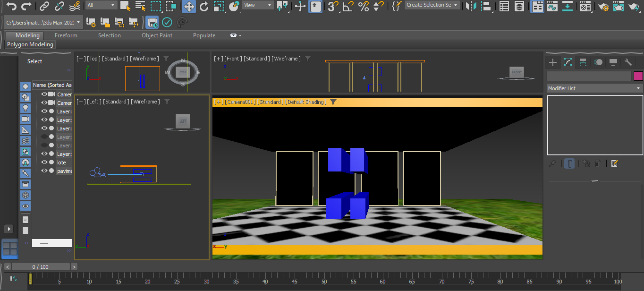Click the pink object color swatch
This screenshot has width=644, height=291.
click(638, 76)
